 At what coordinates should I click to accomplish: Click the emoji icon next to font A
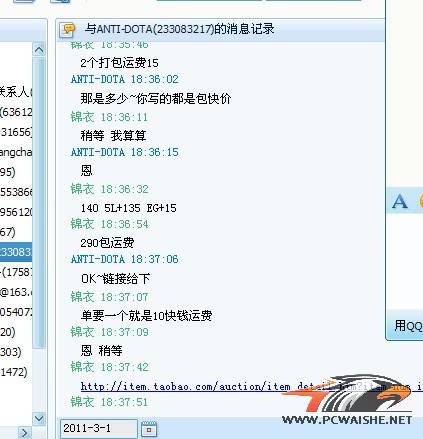click(421, 201)
